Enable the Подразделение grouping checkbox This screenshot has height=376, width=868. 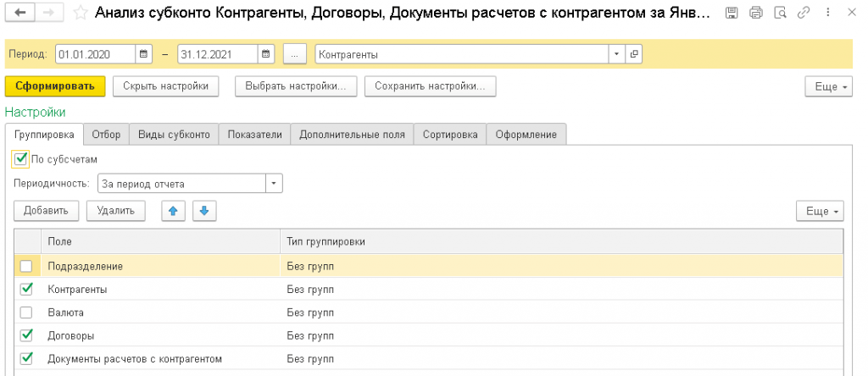tap(26, 266)
